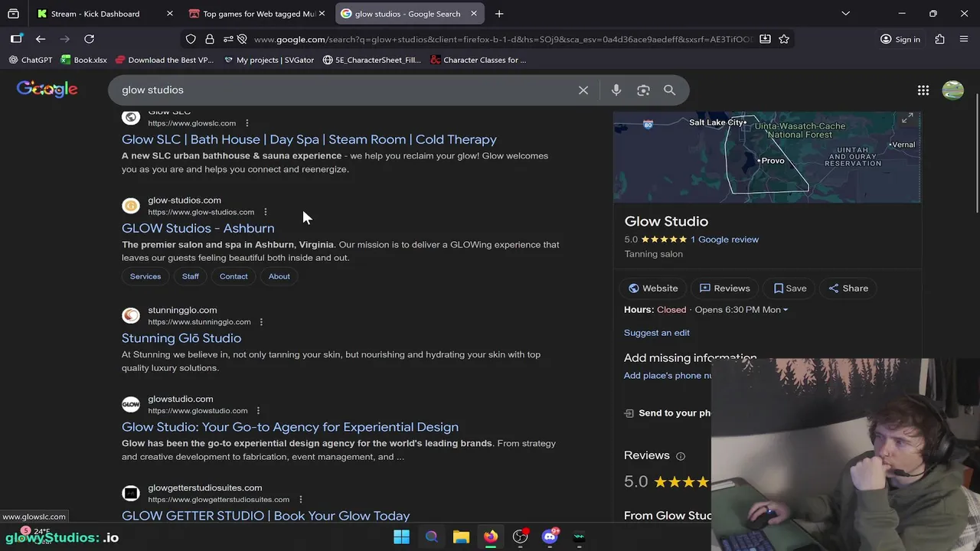The width and height of the screenshot is (980, 551).
Task: Click the Reviews button in the panel
Action: [x=724, y=289]
